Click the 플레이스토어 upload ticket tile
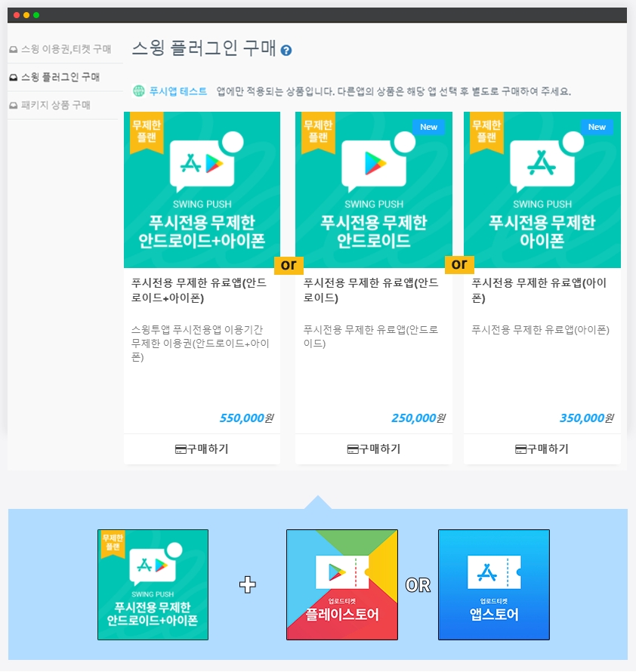Screen dimensions: 636x672 click(x=342, y=584)
